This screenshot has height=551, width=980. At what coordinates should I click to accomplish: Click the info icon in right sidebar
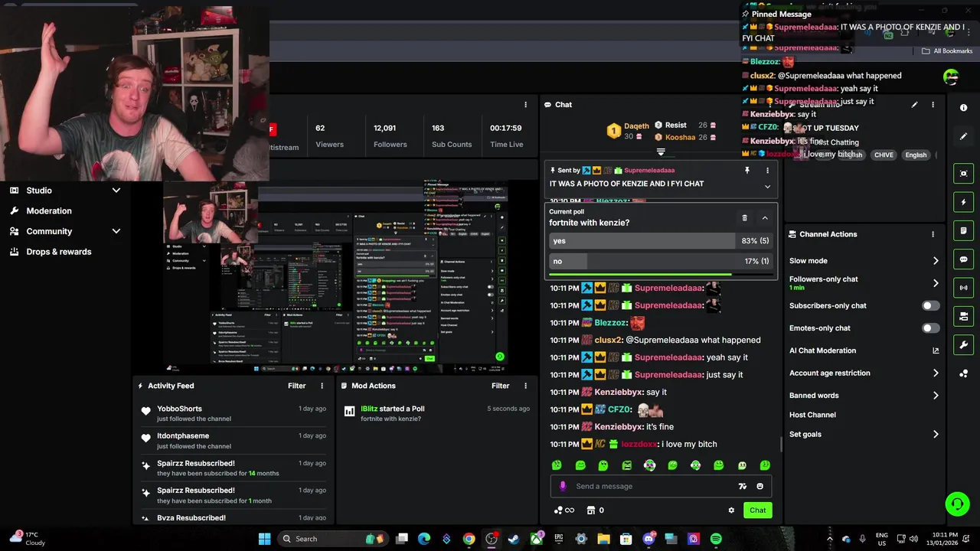click(x=963, y=108)
